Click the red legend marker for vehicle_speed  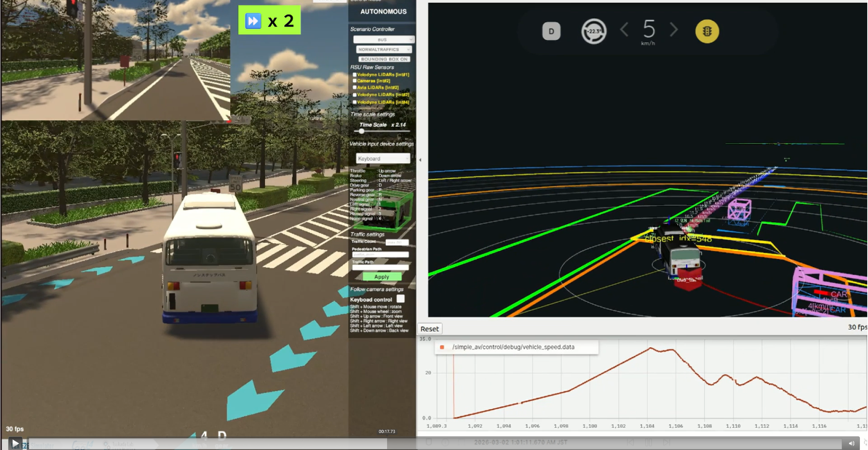442,347
